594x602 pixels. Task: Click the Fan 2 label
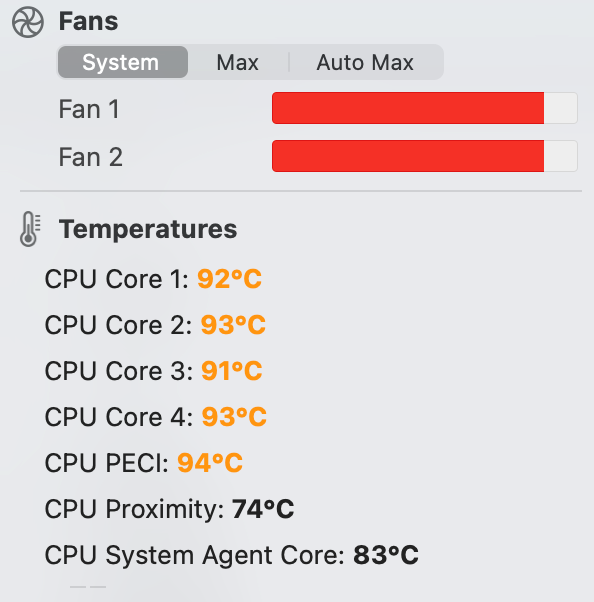pyautogui.click(x=91, y=157)
